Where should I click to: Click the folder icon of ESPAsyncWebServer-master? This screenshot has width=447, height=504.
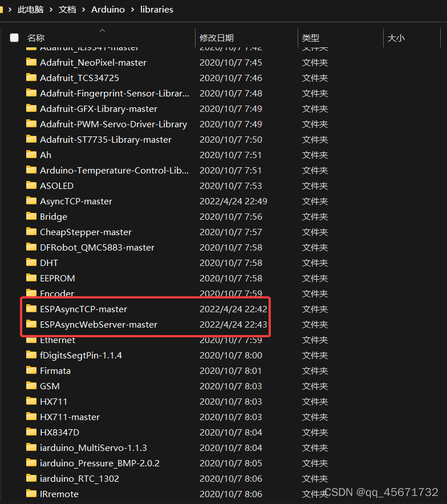pyautogui.click(x=31, y=324)
